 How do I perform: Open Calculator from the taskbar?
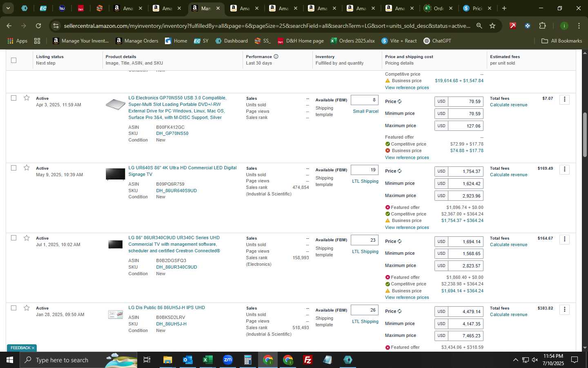click(x=247, y=360)
